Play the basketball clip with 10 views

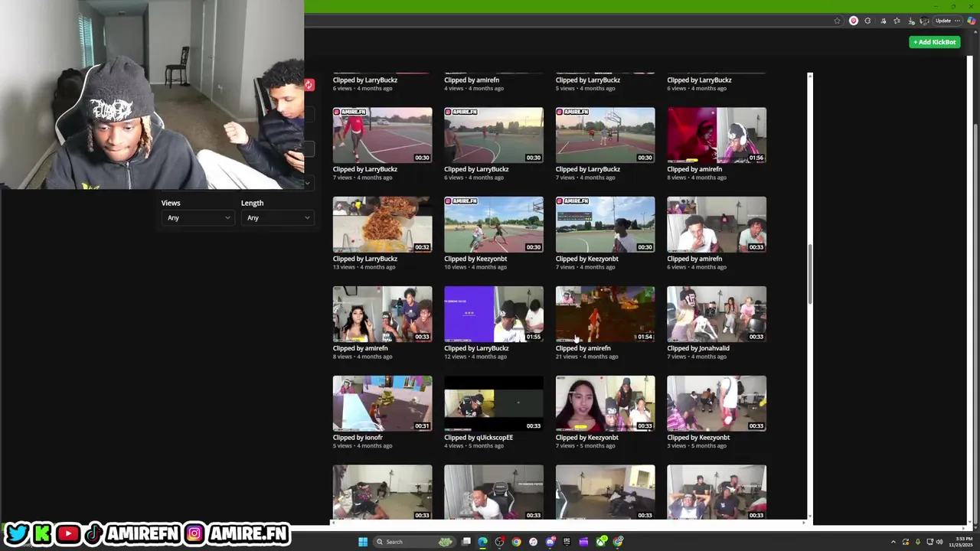coord(494,225)
